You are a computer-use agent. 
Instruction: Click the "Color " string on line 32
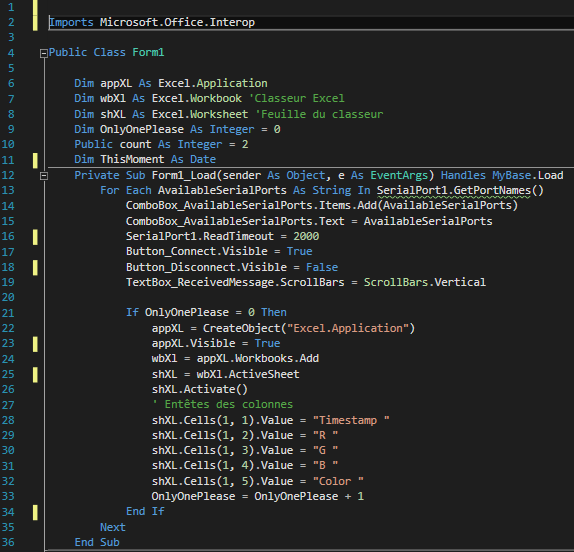(x=338, y=481)
